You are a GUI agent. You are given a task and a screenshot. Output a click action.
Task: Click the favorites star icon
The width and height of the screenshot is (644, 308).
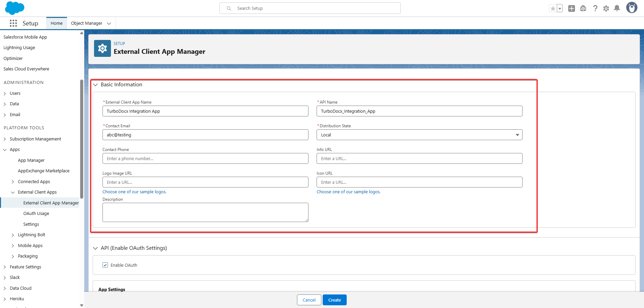(553, 8)
